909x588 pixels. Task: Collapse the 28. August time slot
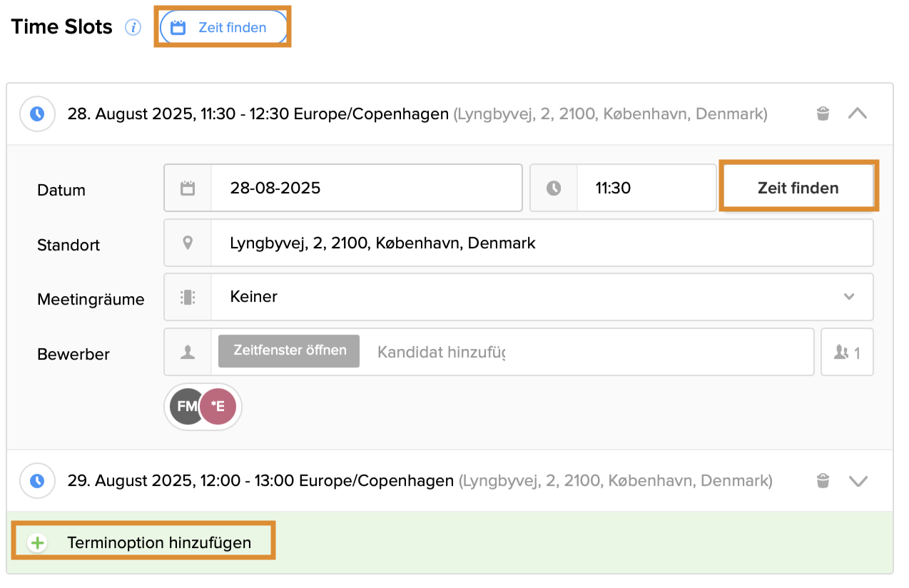click(858, 113)
